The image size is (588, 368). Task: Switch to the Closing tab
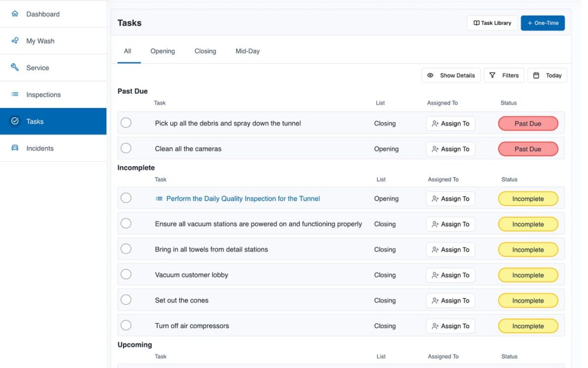(205, 51)
